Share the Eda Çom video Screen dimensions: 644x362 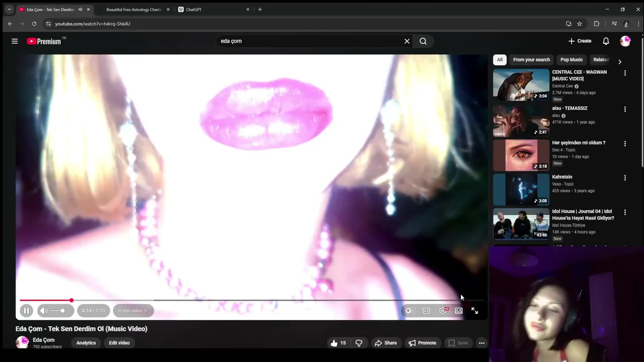pyautogui.click(x=385, y=343)
